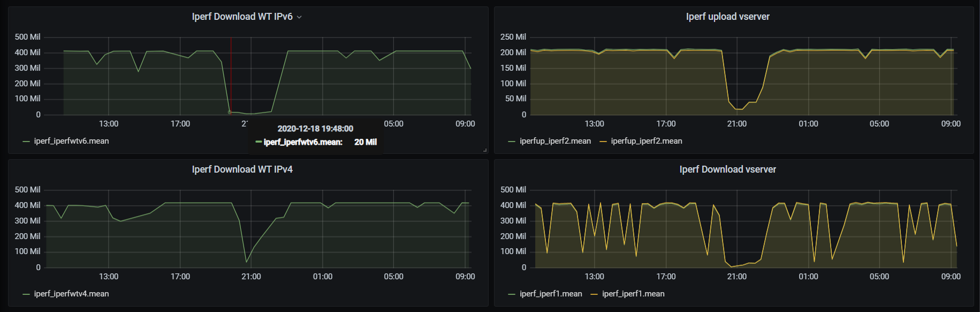The image size is (980, 312).
Task: Click the 250 Mil axis label
Action: pyautogui.click(x=513, y=37)
